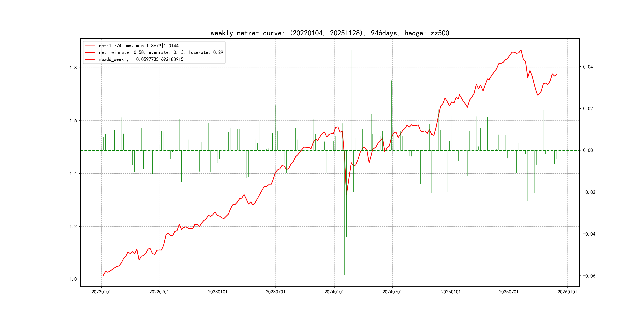
Task: Click the 0.04 right y-axis tick label
Action: pos(588,67)
